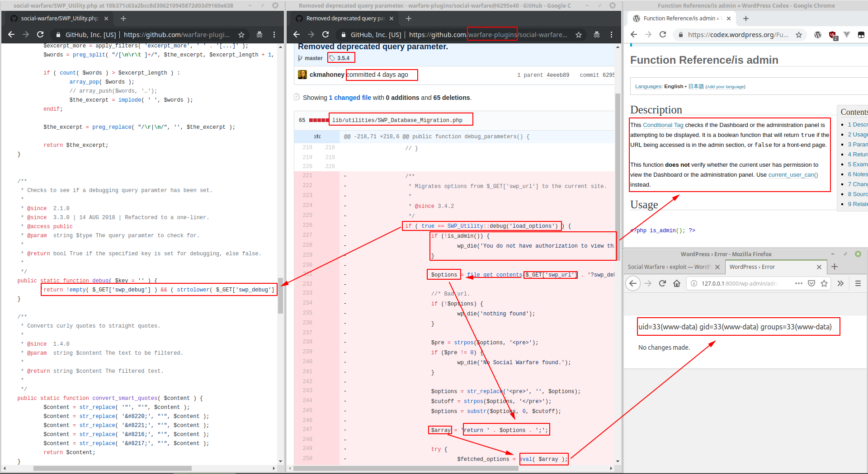Viewport: 868px width, 474px height.
Task: Open a new tab in the Codex window
Action: [x=746, y=19]
